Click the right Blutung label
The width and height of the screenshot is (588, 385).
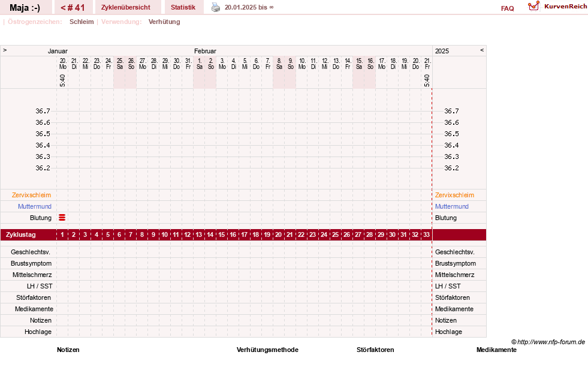(446, 218)
